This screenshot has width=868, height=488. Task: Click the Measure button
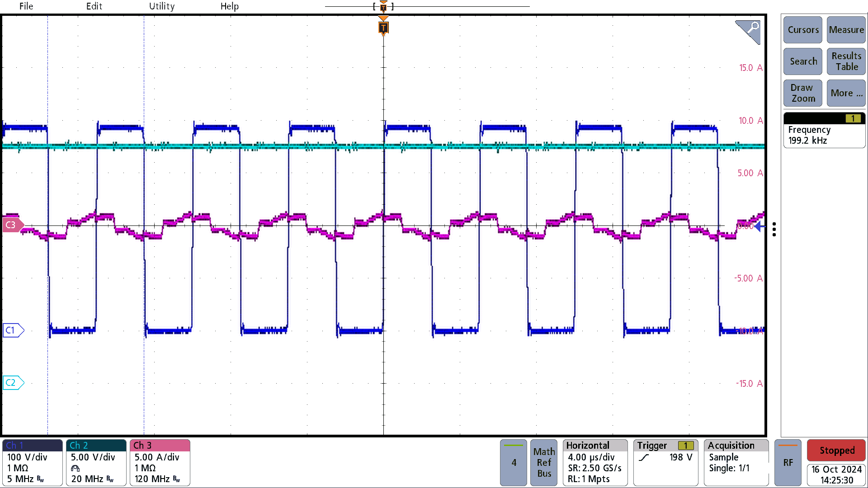[846, 30]
